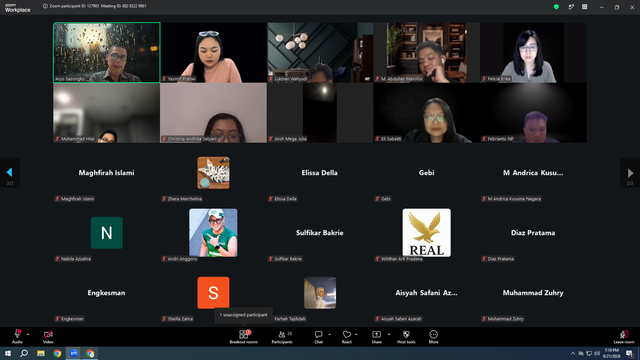
Task: Select Christina Andhika Setyani's video tile
Action: pos(213,113)
